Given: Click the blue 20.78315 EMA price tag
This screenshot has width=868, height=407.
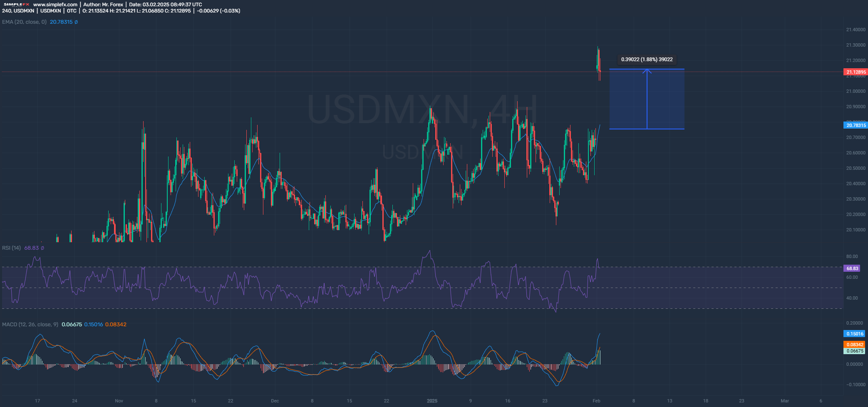Looking at the screenshot, I should [856, 125].
